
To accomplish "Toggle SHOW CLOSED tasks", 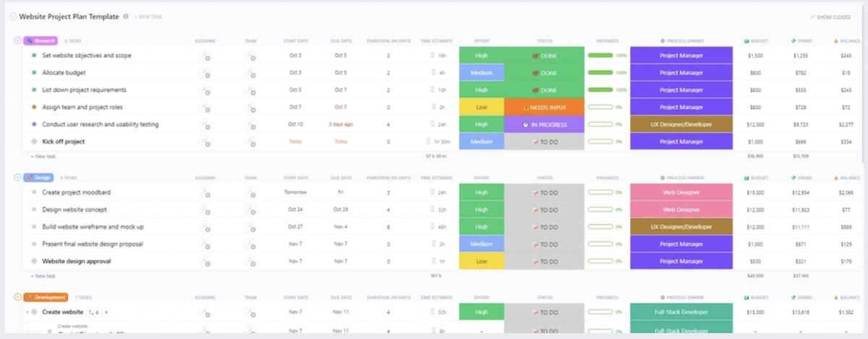I will coord(831,17).
